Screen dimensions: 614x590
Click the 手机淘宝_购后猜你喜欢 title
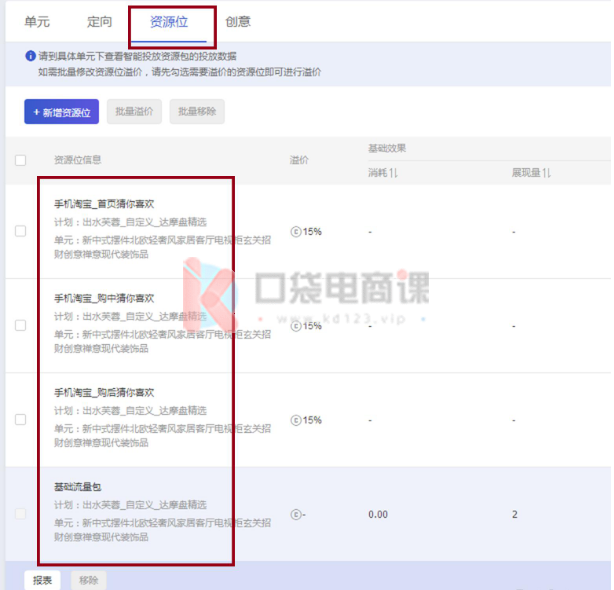[x=104, y=393]
